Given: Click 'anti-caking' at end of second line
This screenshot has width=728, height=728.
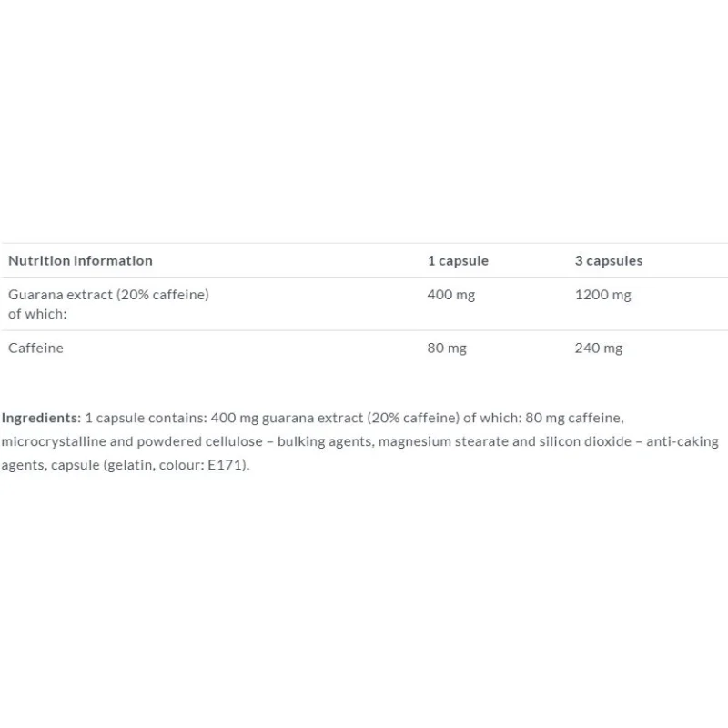Looking at the screenshot, I should [x=682, y=441].
